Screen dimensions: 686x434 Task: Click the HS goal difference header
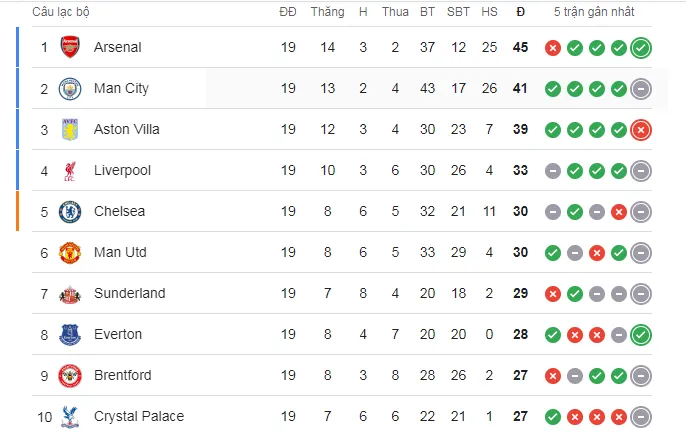489,12
